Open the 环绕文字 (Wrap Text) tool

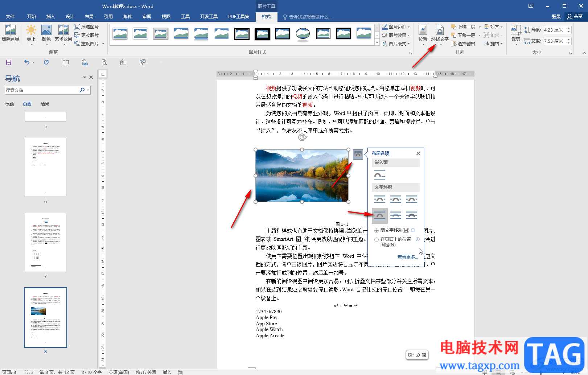pyautogui.click(x=440, y=34)
